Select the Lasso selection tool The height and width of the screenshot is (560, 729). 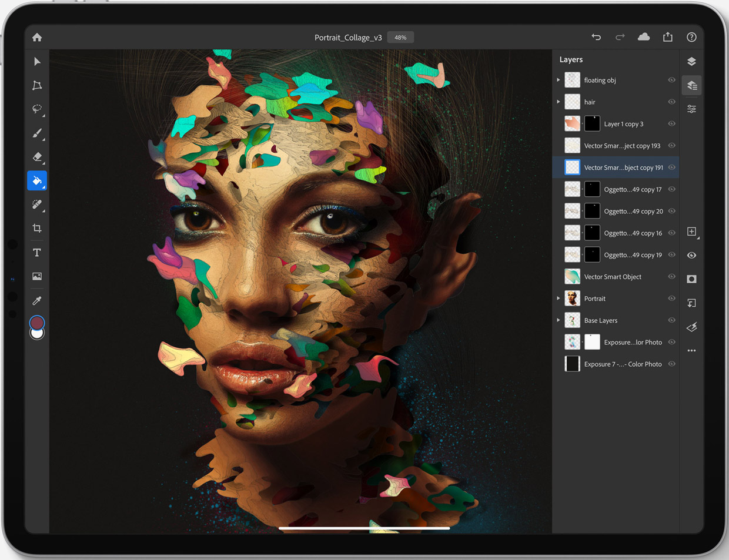(37, 109)
